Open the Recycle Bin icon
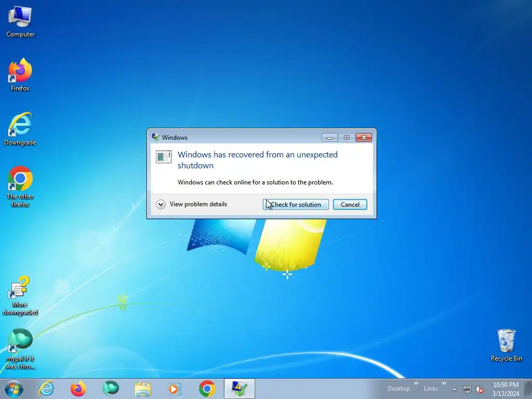 [x=506, y=345]
